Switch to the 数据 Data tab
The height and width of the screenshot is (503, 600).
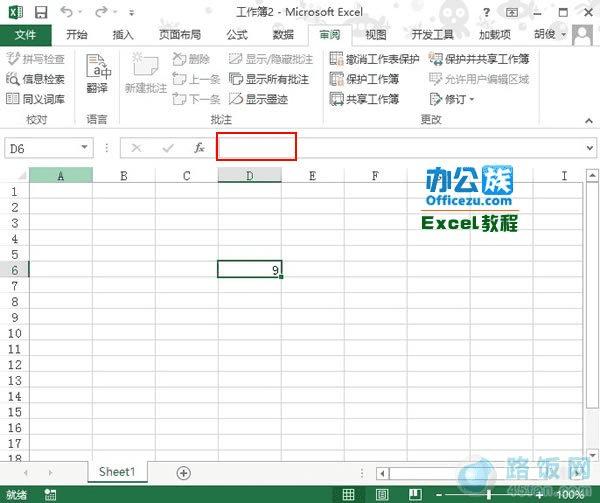point(283,35)
